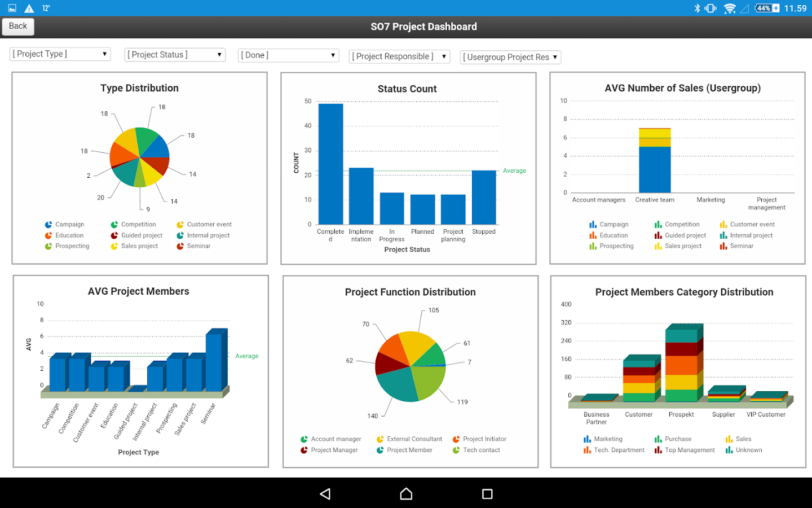The width and height of the screenshot is (812, 508).
Task: Expand the Done filter dropdown
Action: 288,55
